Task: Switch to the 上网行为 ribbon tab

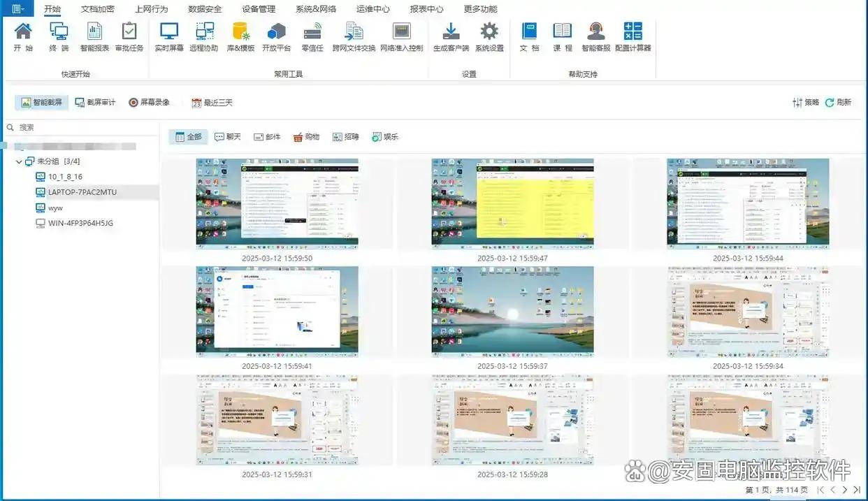Action: [152, 9]
